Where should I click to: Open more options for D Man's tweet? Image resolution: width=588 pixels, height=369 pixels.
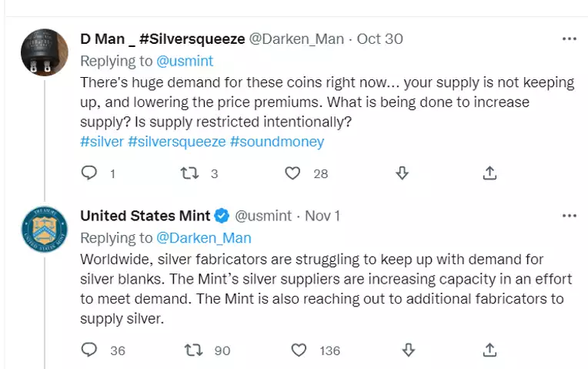click(x=570, y=39)
